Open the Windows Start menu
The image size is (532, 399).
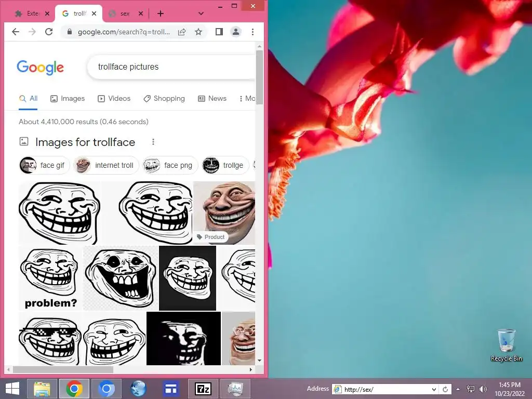pos(13,389)
